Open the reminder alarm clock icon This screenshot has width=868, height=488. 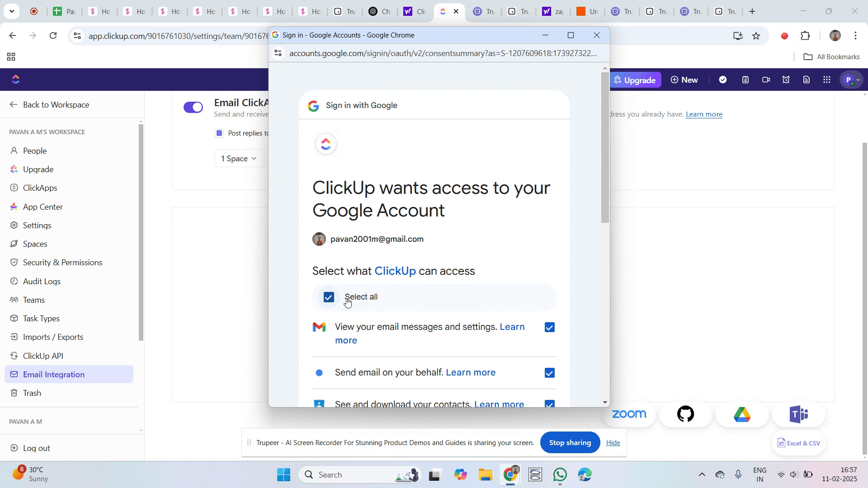click(786, 80)
